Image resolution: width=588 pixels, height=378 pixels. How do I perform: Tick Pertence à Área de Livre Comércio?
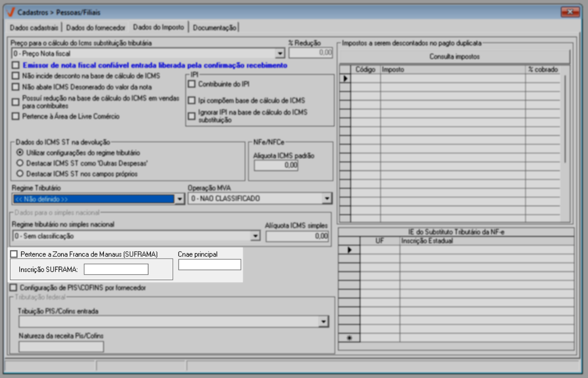pos(16,116)
